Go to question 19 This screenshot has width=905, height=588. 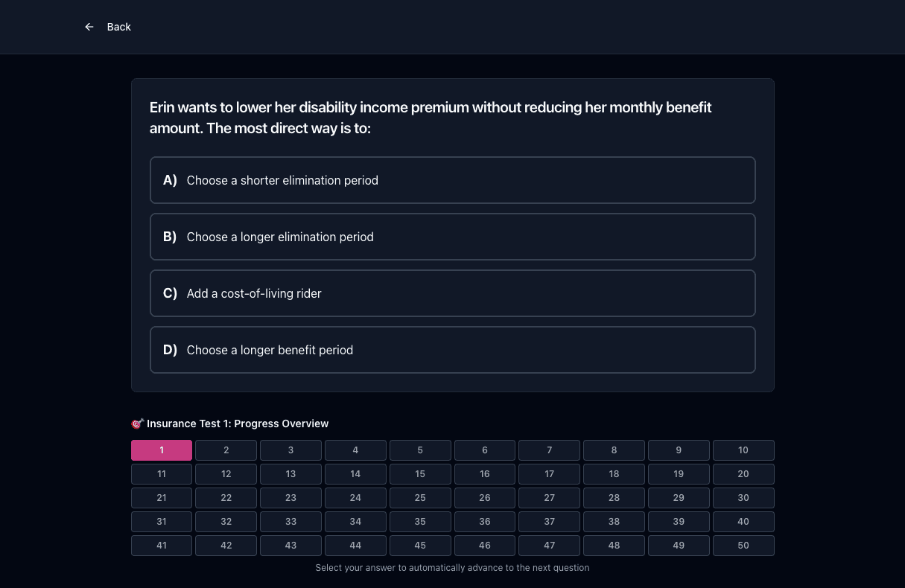coord(679,474)
